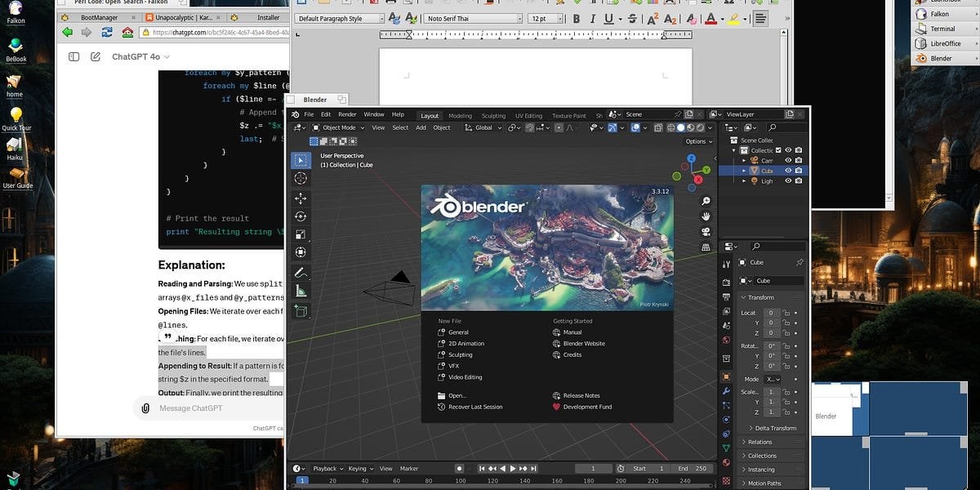Click Underline icon in LibreOffice toolbar
This screenshot has height=490, width=980.
click(609, 18)
